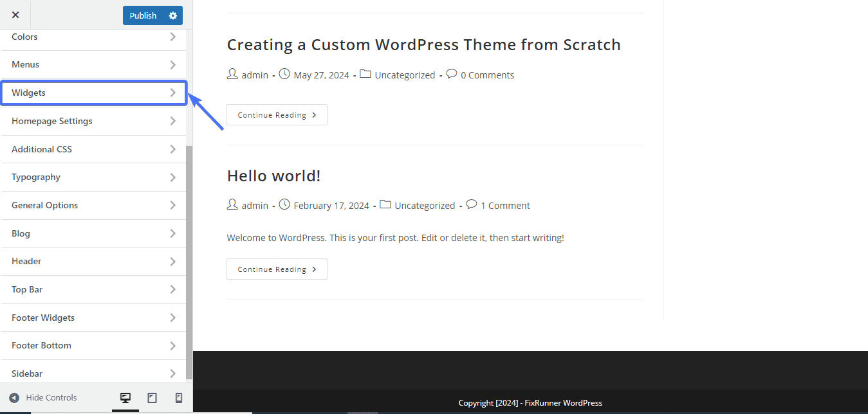This screenshot has width=868, height=414.
Task: Click the footer copyright FixRunner WordPress text
Action: (x=530, y=403)
